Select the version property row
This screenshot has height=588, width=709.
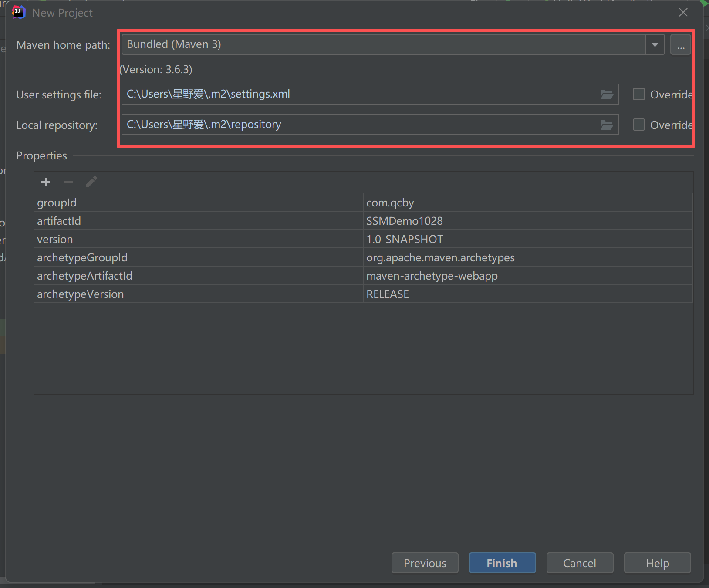[x=363, y=239]
